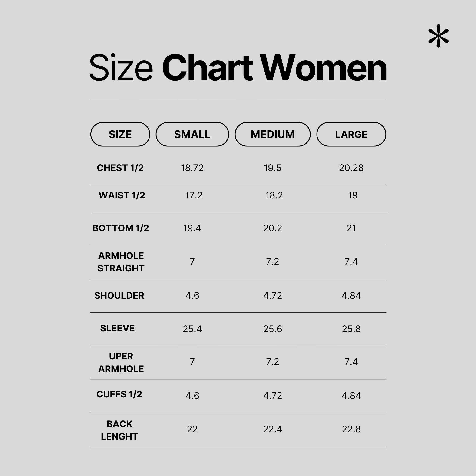Select the BACK LENGHT row label
This screenshot has height=476, width=476.
(x=119, y=430)
